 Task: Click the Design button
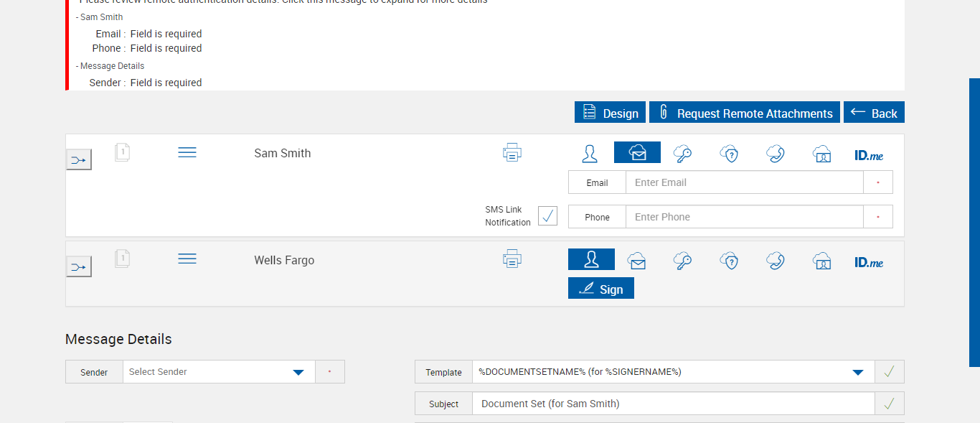point(610,113)
